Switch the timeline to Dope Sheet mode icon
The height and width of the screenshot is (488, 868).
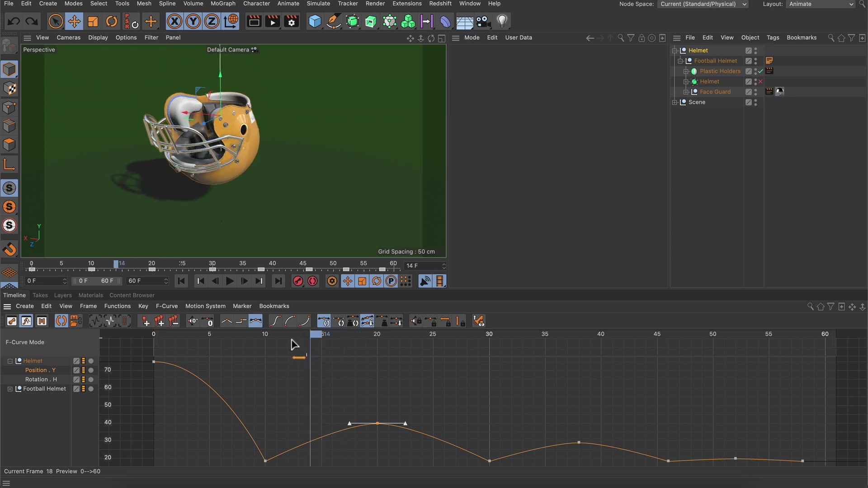tap(12, 321)
